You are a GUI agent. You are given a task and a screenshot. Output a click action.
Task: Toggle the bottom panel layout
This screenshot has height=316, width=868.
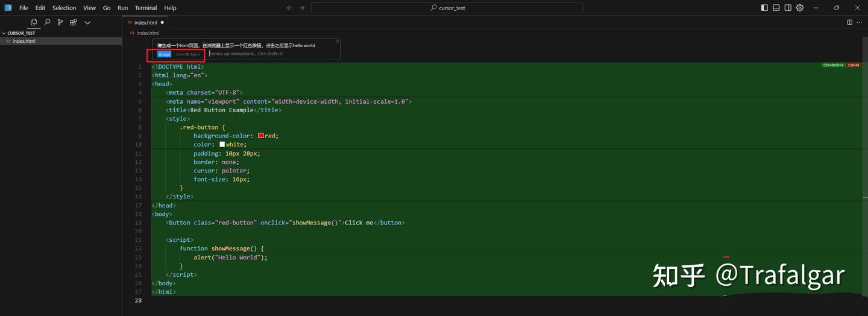(776, 8)
